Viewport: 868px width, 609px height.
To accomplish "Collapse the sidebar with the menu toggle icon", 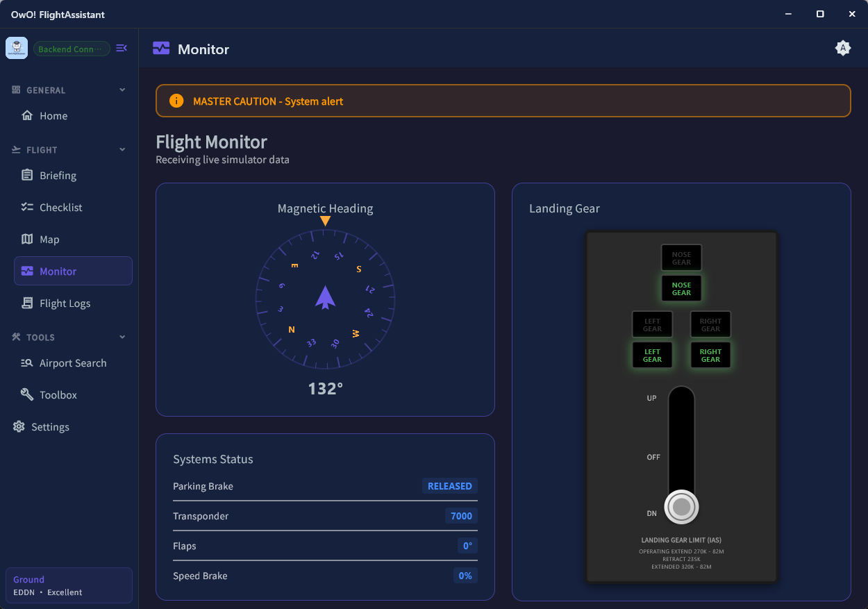I will point(122,48).
